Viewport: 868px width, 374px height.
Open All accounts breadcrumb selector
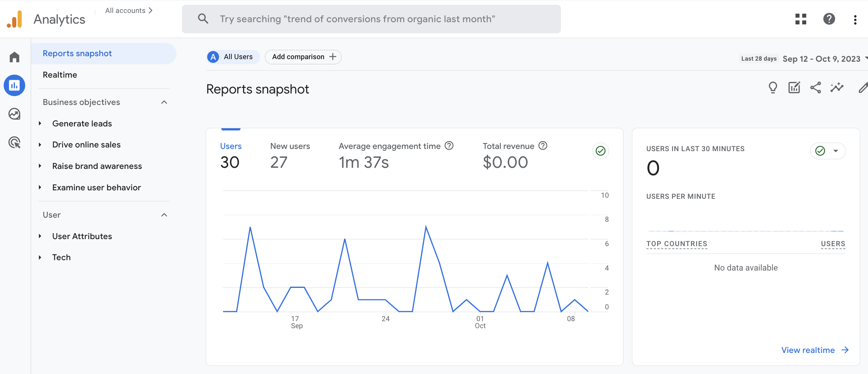tap(129, 10)
